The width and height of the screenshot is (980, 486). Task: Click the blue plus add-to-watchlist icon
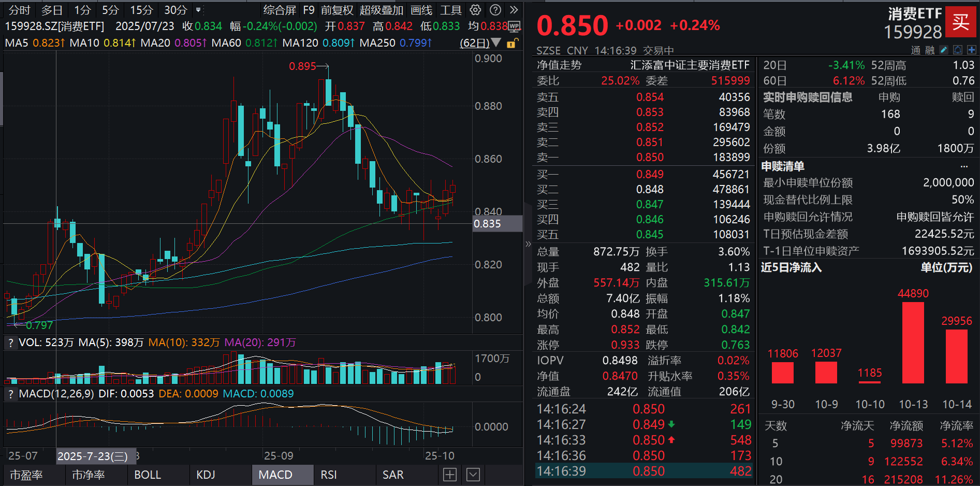(x=973, y=50)
